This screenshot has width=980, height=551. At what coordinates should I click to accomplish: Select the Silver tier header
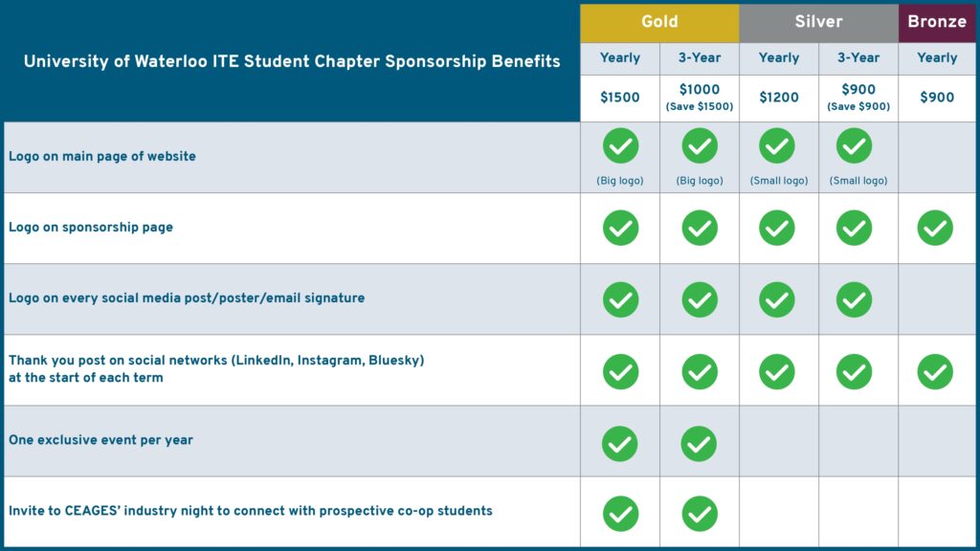coord(818,22)
